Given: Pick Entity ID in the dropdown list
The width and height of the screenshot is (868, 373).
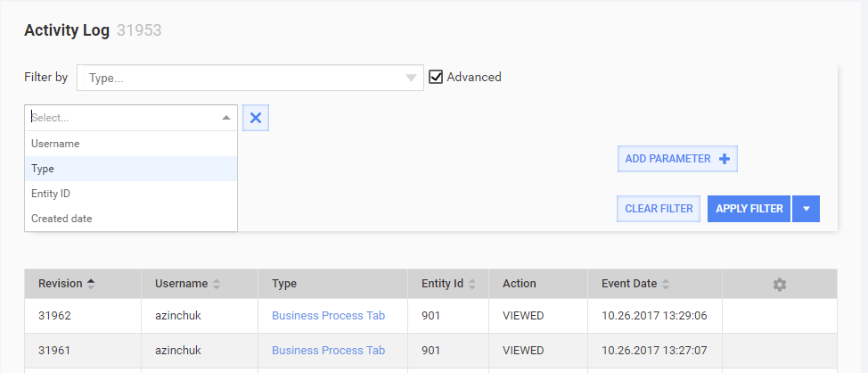Looking at the screenshot, I should [131, 194].
